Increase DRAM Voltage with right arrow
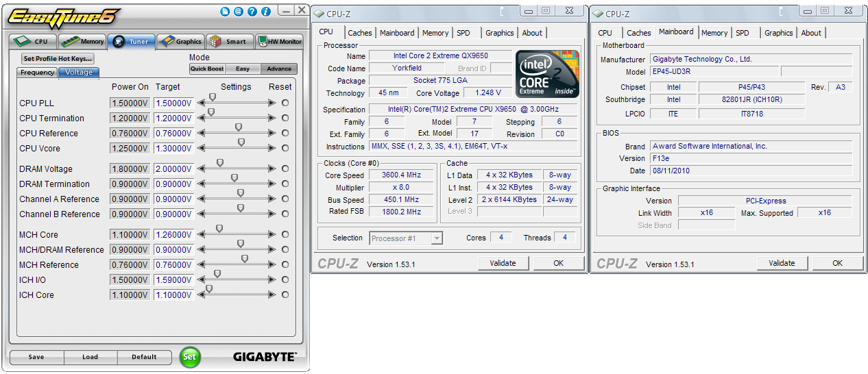Screen dimensions: 868x374 [x=272, y=169]
